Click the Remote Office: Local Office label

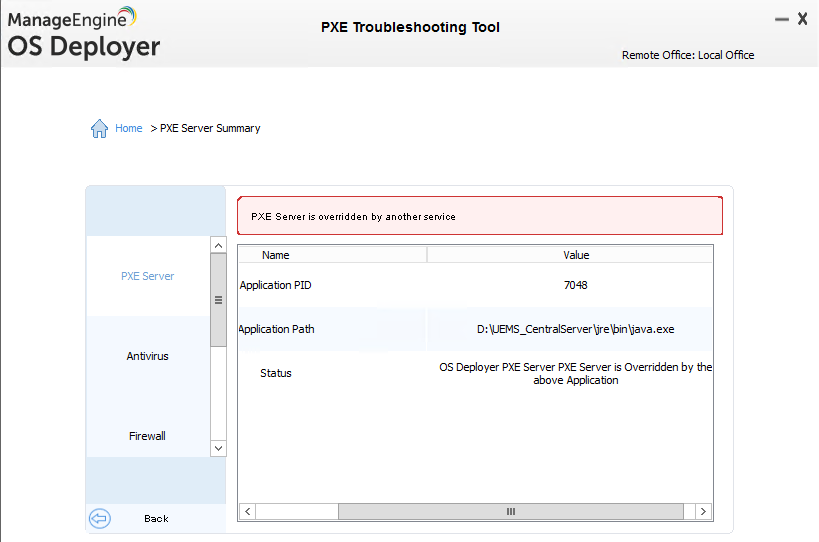click(x=688, y=55)
